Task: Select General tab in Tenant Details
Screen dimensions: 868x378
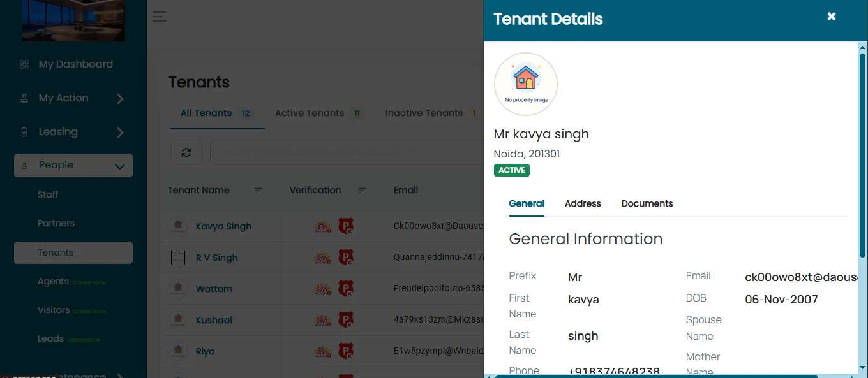Action: pyautogui.click(x=527, y=203)
